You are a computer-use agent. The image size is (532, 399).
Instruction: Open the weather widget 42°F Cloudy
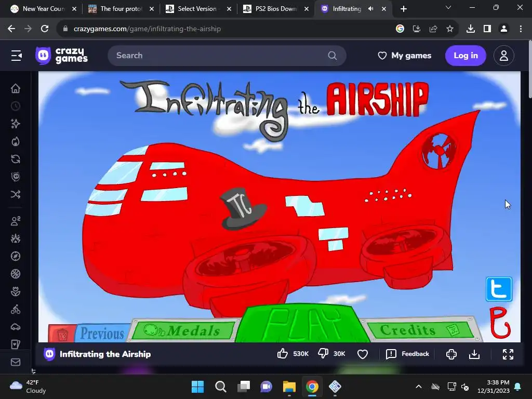click(x=28, y=387)
